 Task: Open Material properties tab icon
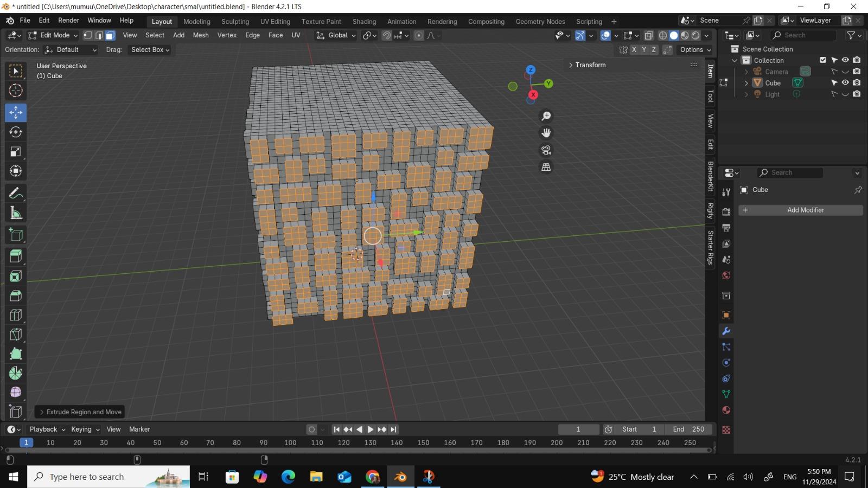click(726, 410)
